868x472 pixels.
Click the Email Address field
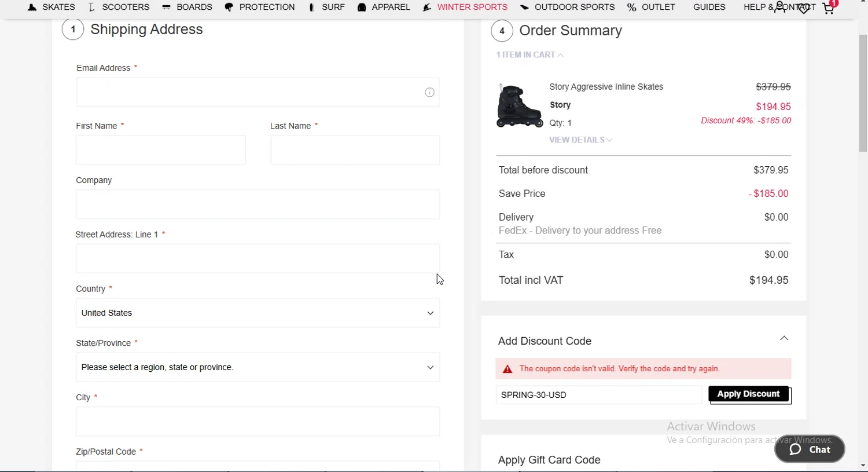[258, 92]
